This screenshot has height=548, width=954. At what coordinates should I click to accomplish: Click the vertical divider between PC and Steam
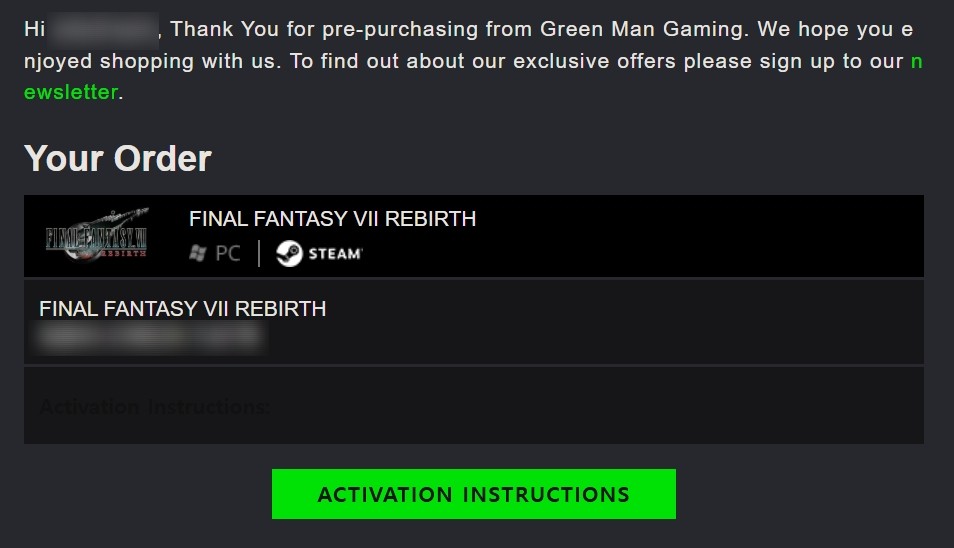coord(259,254)
